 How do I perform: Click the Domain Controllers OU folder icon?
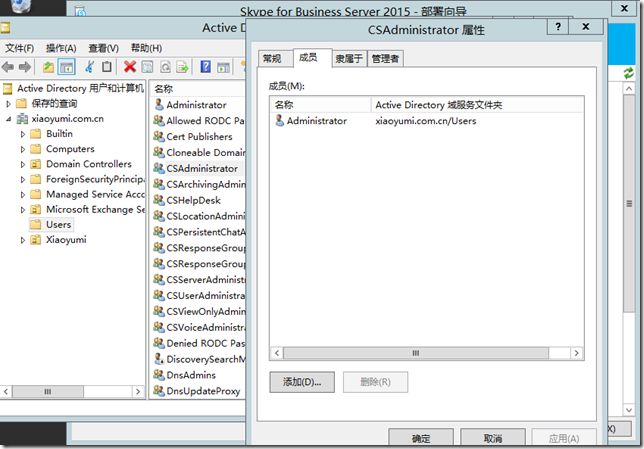click(x=36, y=164)
